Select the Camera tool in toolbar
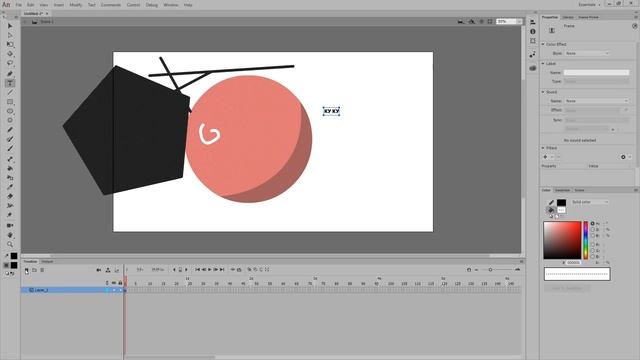640x360 pixels. point(10,225)
